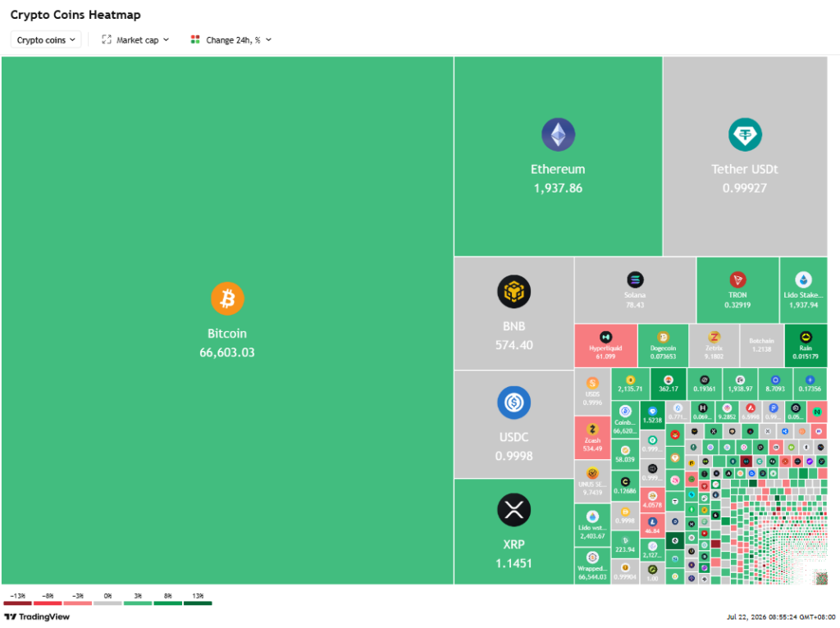The height and width of the screenshot is (628, 840).
Task: Click the dark green 1.5238 tile
Action: point(652,414)
